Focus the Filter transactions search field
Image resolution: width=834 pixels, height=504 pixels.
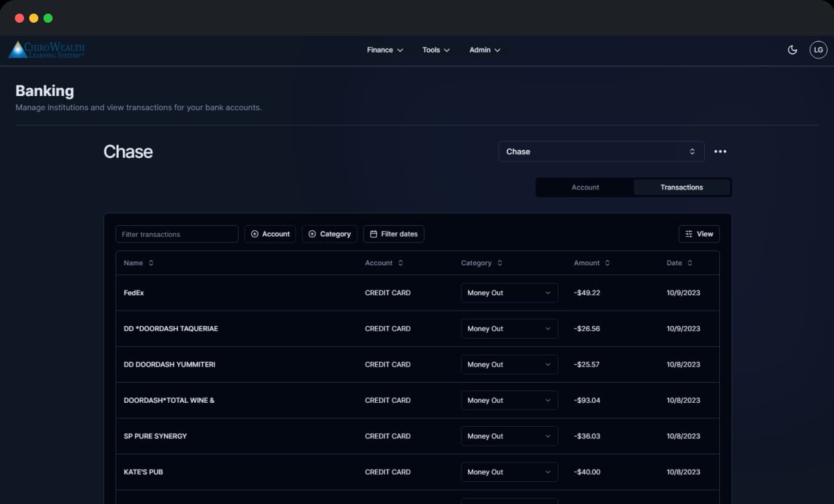[x=177, y=234]
